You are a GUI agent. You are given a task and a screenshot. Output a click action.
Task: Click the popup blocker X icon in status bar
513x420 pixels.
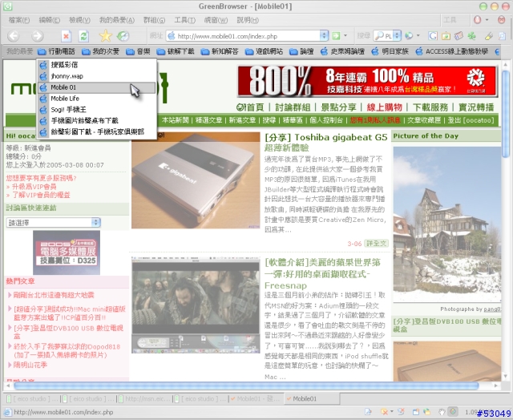point(384,411)
